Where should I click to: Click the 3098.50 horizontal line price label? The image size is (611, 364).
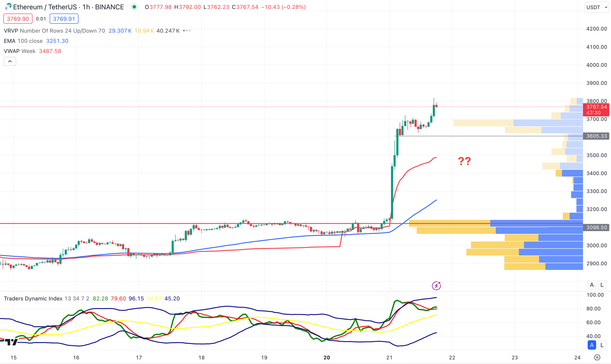596,227
